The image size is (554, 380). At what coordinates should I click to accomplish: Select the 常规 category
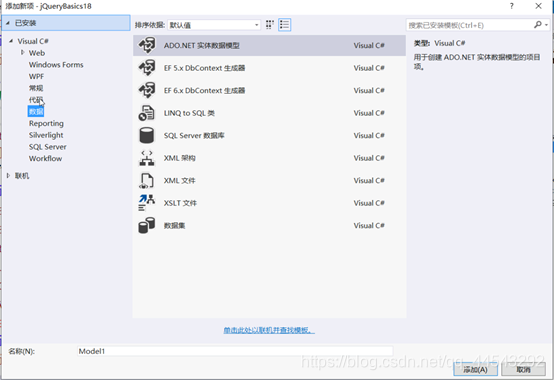[x=36, y=88]
